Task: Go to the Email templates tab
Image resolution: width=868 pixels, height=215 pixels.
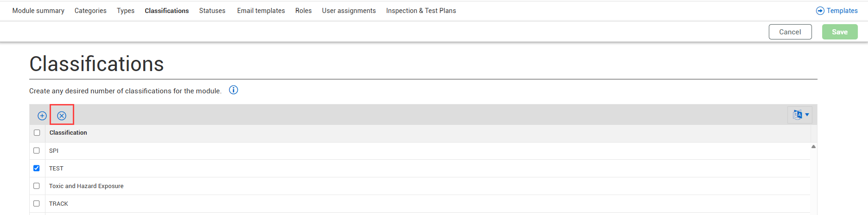Action: (x=261, y=11)
